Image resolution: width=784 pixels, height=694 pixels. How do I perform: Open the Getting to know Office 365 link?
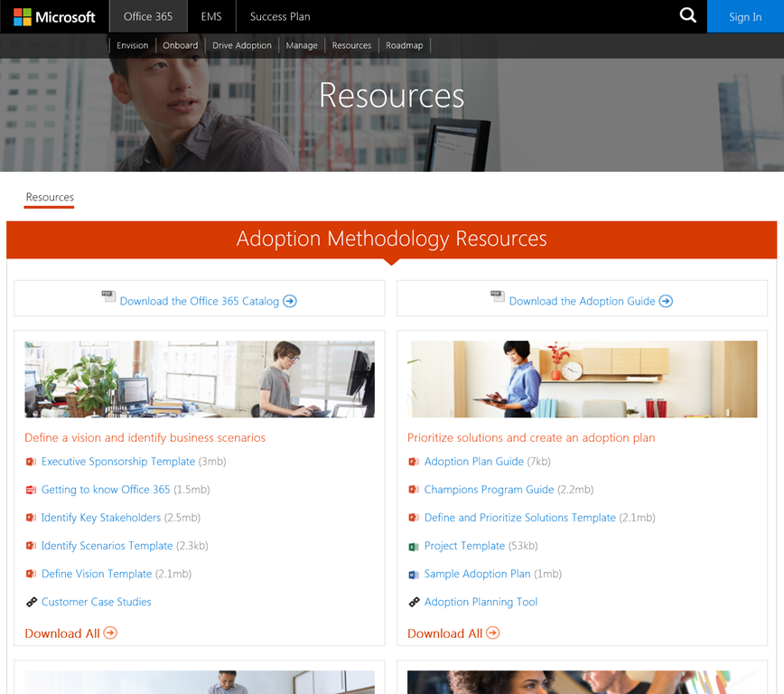click(x=106, y=490)
